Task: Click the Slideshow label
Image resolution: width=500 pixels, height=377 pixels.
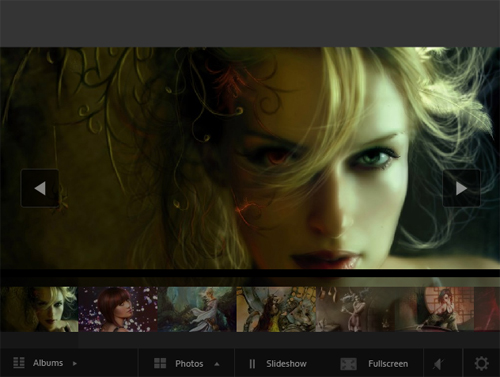Action: click(286, 364)
